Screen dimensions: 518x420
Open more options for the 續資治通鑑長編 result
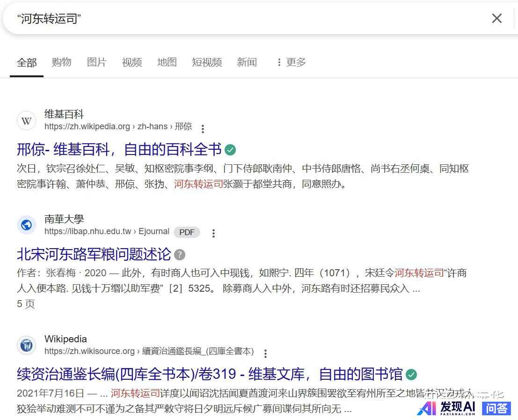click(265, 353)
